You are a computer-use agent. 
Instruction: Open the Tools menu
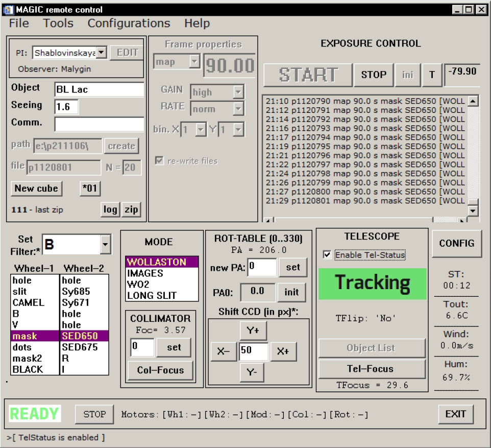[x=58, y=23]
